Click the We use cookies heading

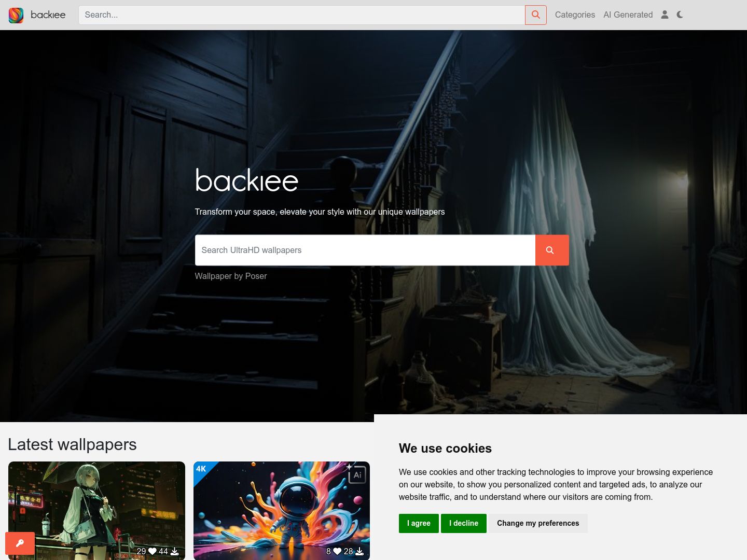[x=445, y=449]
